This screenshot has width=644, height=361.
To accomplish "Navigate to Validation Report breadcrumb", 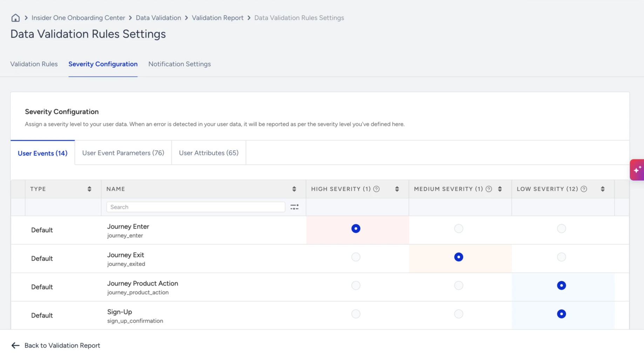I will 217,18.
